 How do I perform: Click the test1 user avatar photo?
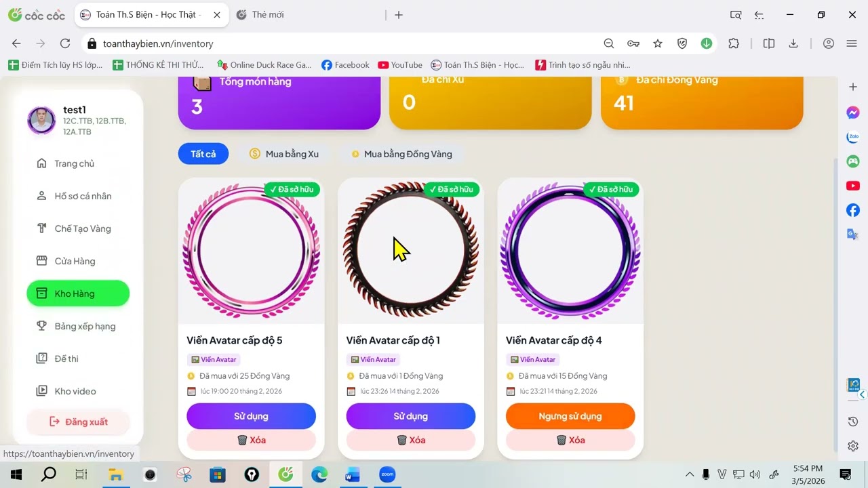pyautogui.click(x=41, y=120)
